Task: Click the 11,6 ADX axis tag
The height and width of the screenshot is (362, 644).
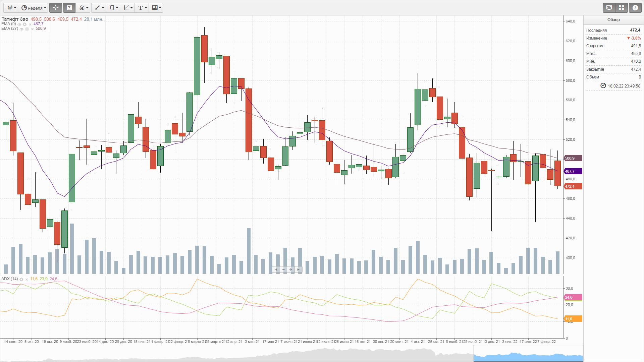Action: click(573, 319)
